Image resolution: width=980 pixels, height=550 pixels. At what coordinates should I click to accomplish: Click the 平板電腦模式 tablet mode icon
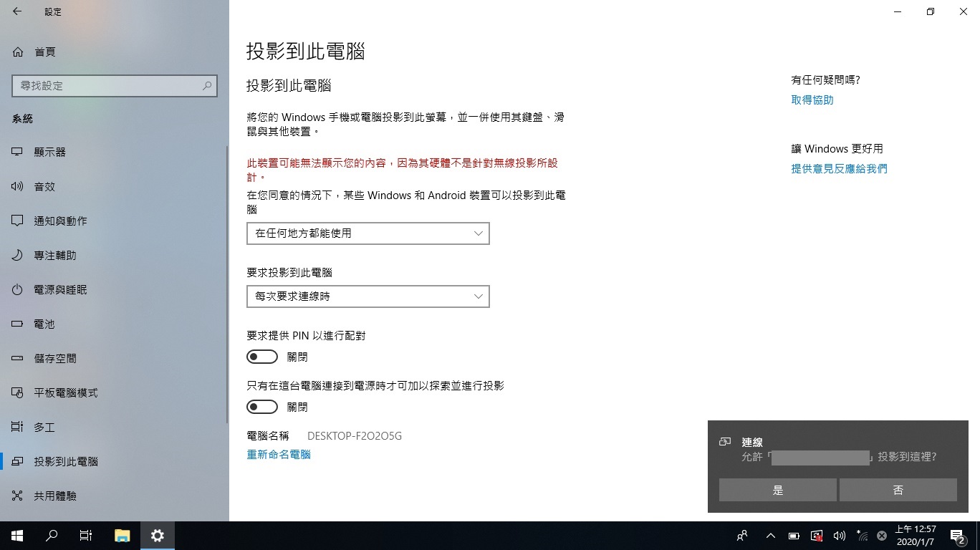click(x=18, y=392)
